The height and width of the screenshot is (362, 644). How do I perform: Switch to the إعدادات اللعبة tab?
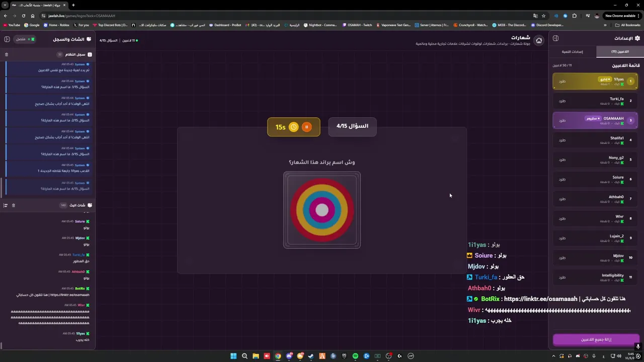(x=573, y=51)
